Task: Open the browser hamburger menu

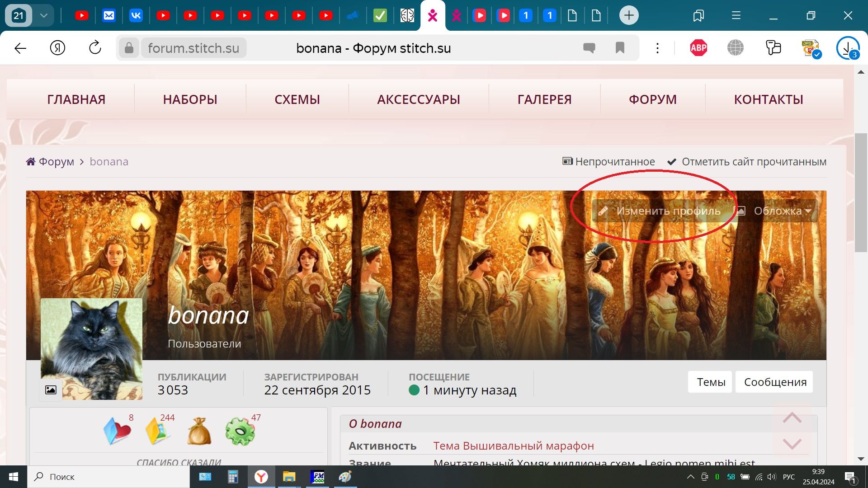Action: [736, 16]
